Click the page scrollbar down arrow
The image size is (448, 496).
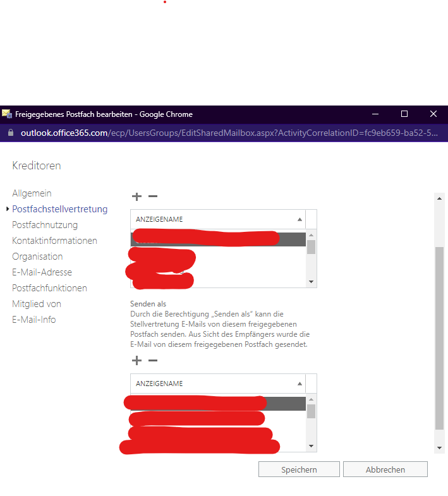439,448
